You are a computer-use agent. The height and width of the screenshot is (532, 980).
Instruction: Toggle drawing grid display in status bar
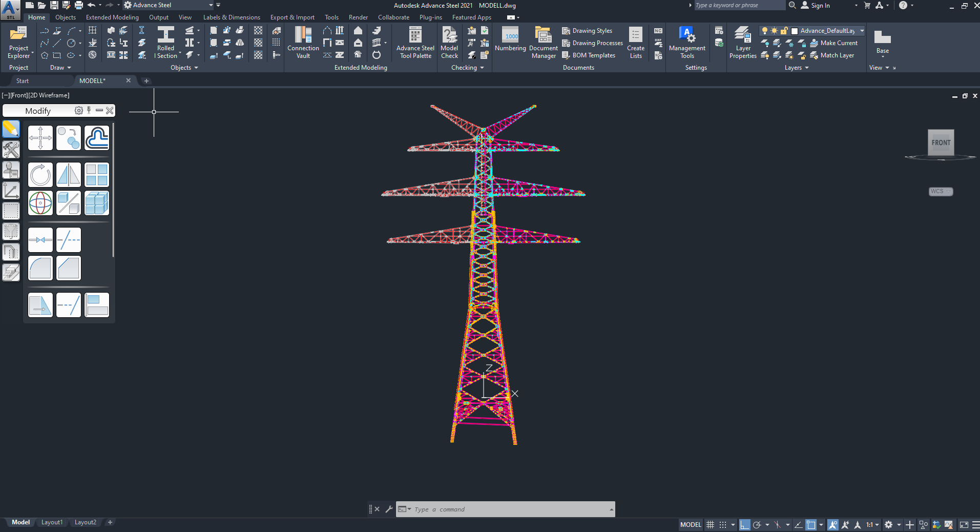(x=710, y=524)
